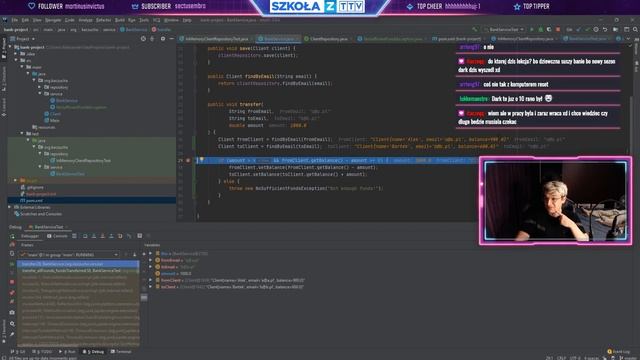Click Run with Coverage icon

[x=549, y=29]
